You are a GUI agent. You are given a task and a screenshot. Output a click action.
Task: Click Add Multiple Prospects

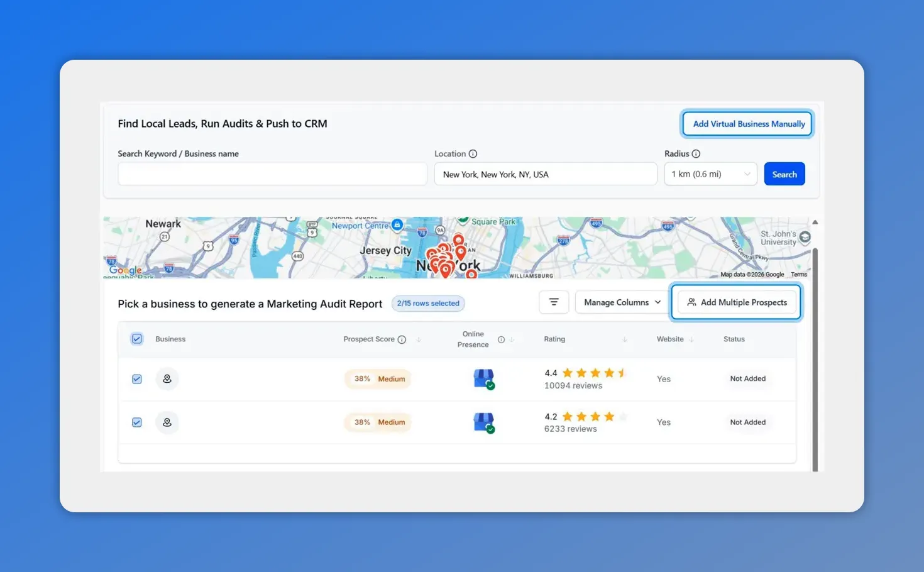pos(737,302)
